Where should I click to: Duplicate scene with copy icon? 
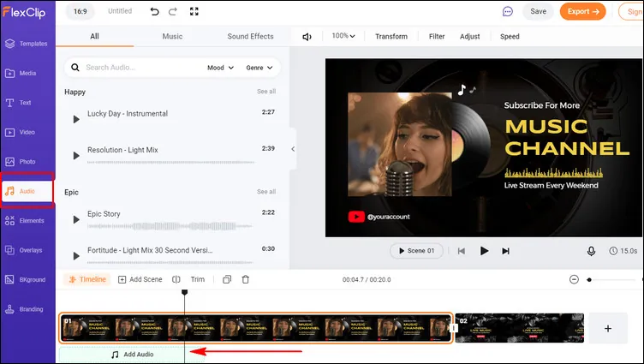(x=227, y=279)
